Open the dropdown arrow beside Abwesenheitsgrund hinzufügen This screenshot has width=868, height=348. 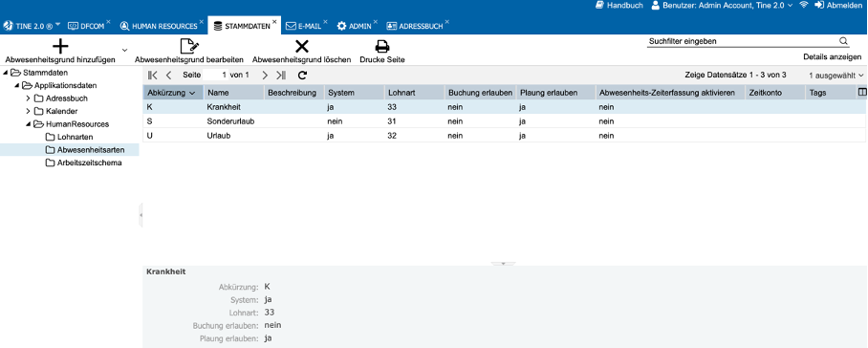[x=124, y=50]
